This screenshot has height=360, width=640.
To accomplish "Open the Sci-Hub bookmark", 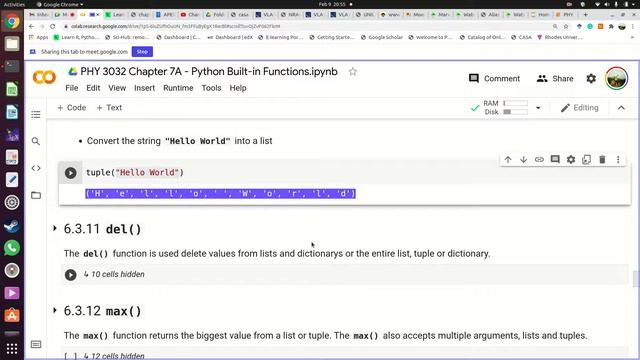I will (x=127, y=37).
